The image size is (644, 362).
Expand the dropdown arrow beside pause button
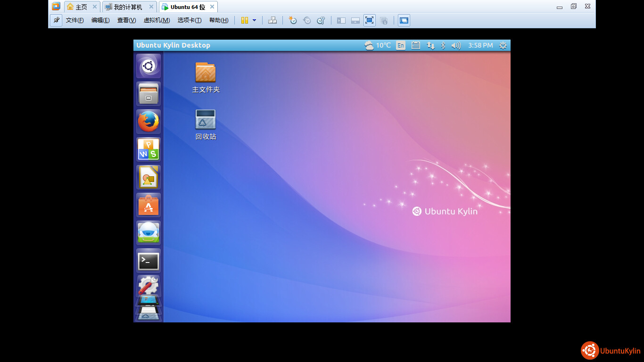point(255,20)
